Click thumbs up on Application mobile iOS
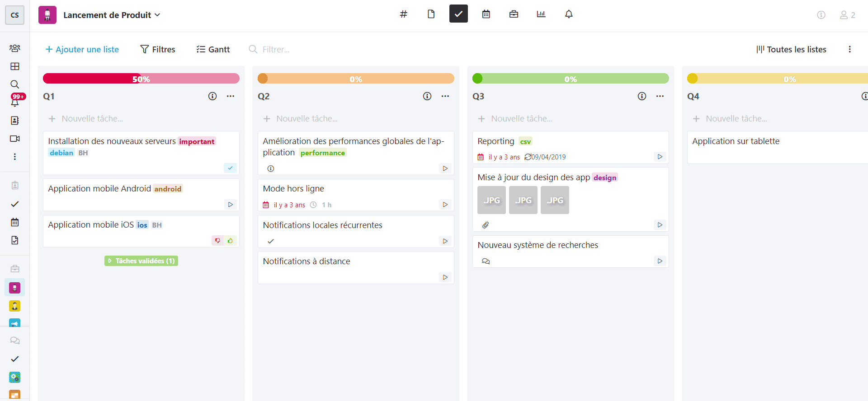 coord(230,241)
